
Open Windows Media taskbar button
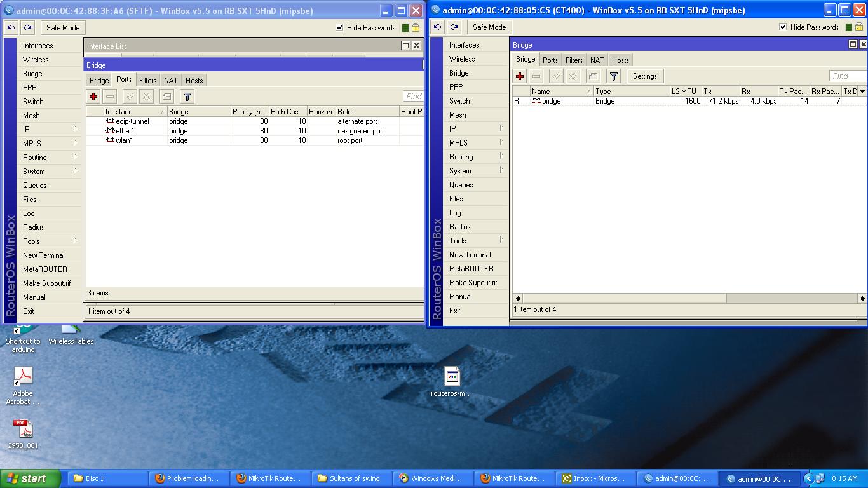[x=433, y=478]
